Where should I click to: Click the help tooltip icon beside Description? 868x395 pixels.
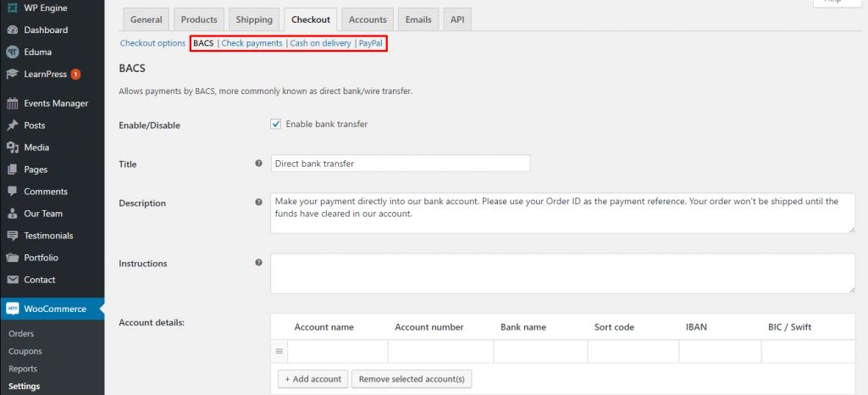tap(258, 203)
